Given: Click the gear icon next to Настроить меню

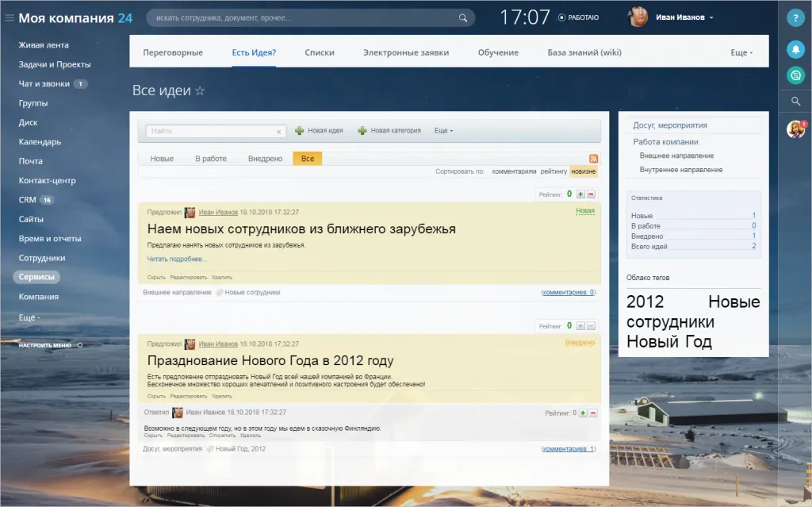Looking at the screenshot, I should [x=80, y=345].
